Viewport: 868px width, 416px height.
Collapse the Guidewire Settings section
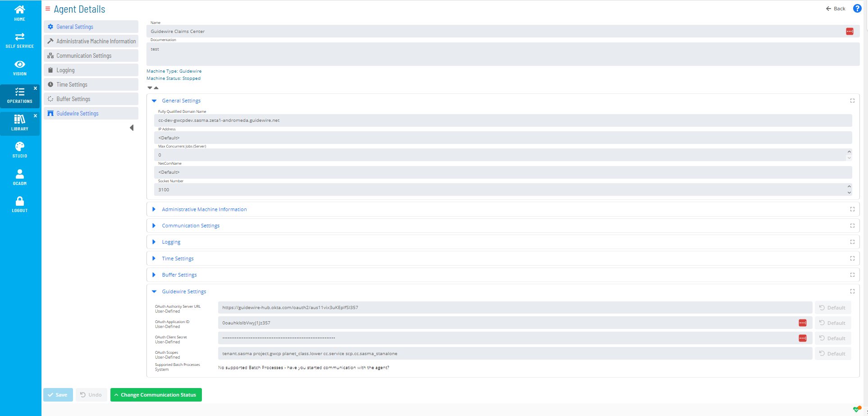[x=154, y=291]
